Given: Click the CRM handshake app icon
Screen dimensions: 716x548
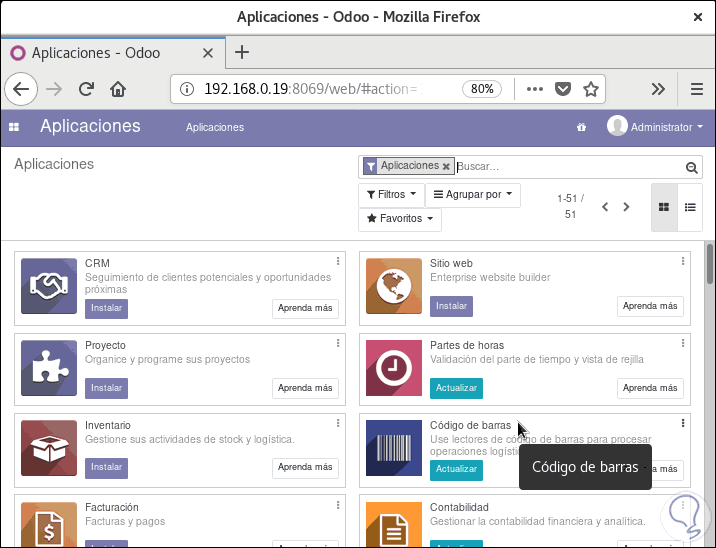Looking at the screenshot, I should [49, 286].
